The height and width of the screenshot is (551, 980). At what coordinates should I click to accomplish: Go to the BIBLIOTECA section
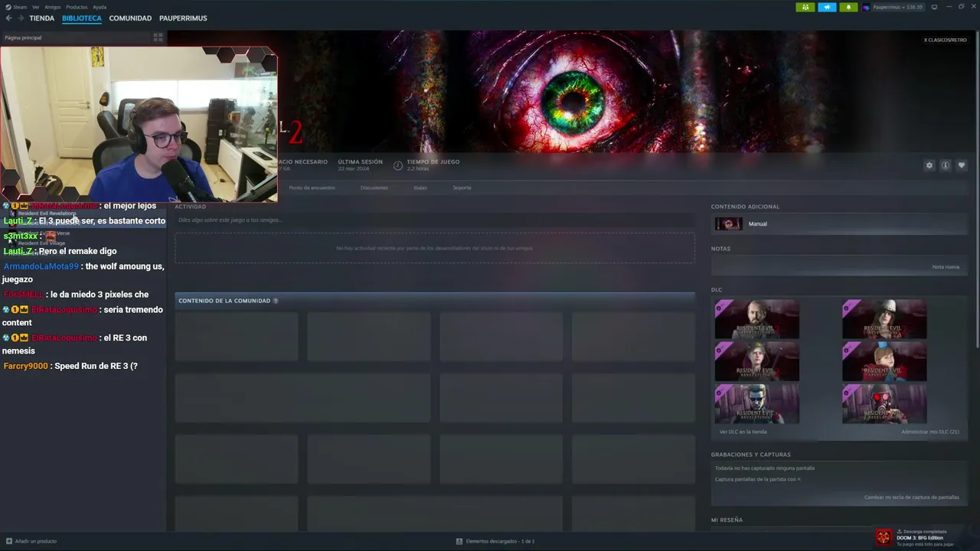(82, 18)
